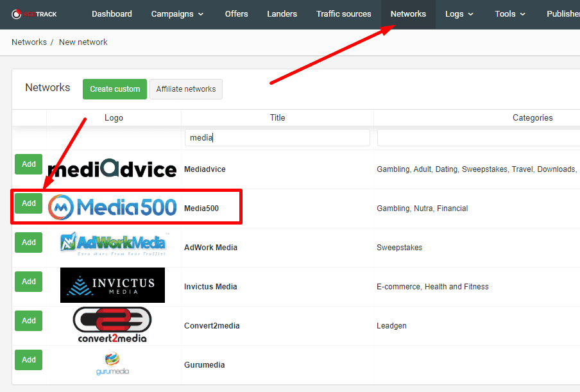Click the gurumedia logo

[x=112, y=364]
